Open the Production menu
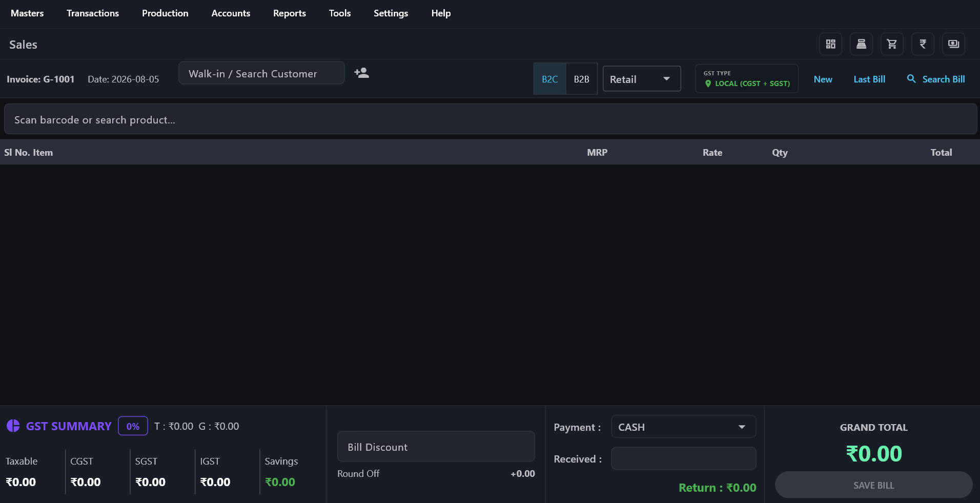Image resolution: width=980 pixels, height=503 pixels. click(165, 13)
